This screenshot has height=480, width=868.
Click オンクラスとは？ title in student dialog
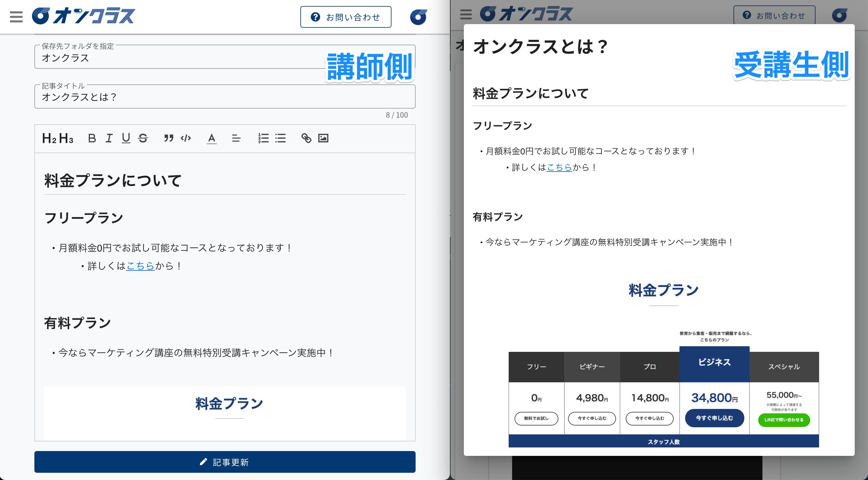click(x=540, y=46)
